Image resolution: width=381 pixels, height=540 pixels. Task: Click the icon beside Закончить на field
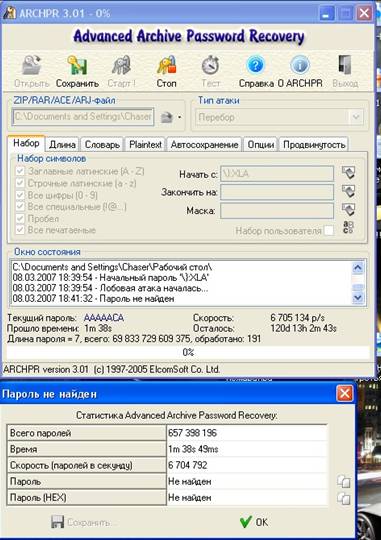348,191
